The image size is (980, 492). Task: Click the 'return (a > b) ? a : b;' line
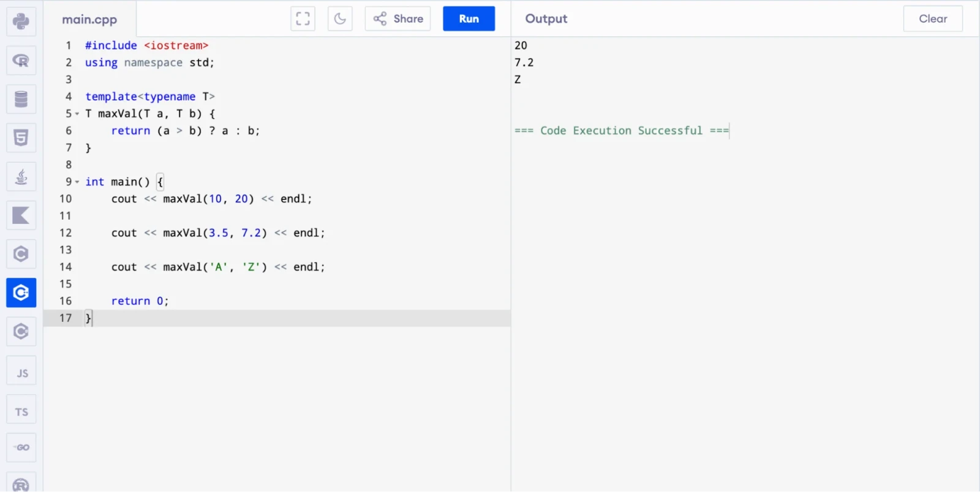(186, 130)
